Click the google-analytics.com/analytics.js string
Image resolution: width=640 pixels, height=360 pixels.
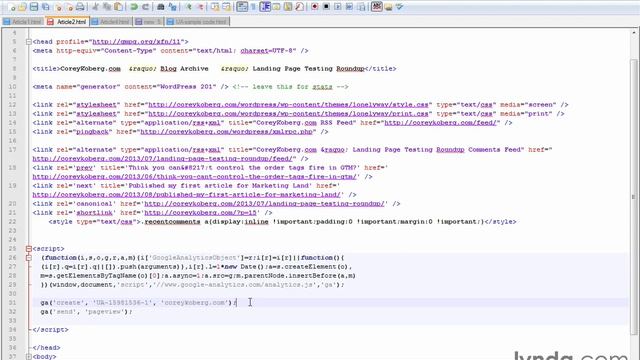(x=235, y=285)
